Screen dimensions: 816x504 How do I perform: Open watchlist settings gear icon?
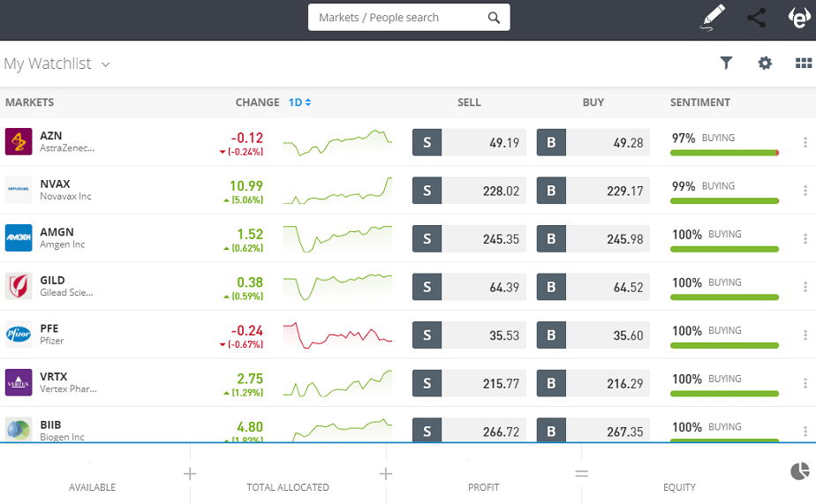point(765,63)
